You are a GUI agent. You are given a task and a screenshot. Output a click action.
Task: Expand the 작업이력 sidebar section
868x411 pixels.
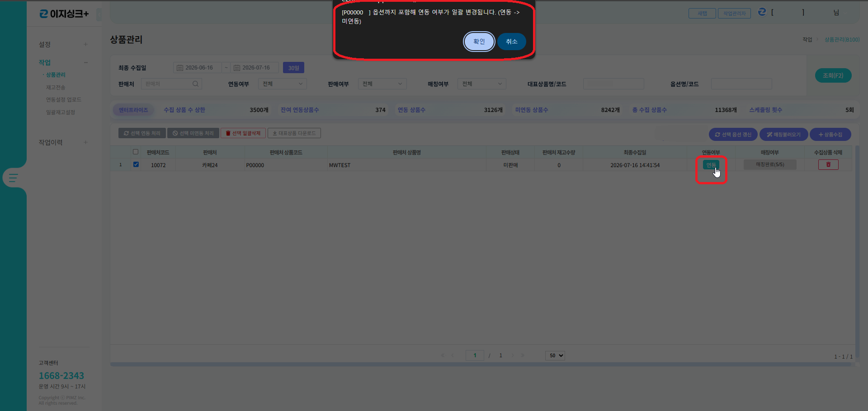click(85, 142)
